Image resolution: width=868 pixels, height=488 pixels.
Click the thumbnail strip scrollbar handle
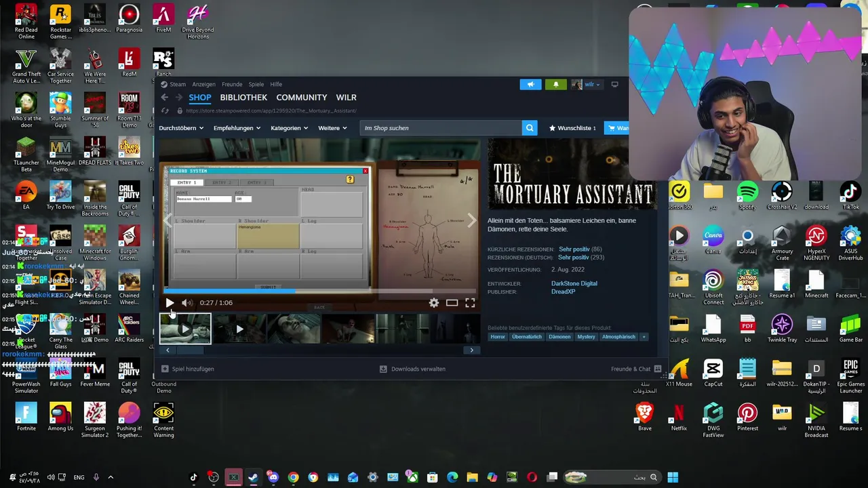(x=190, y=350)
